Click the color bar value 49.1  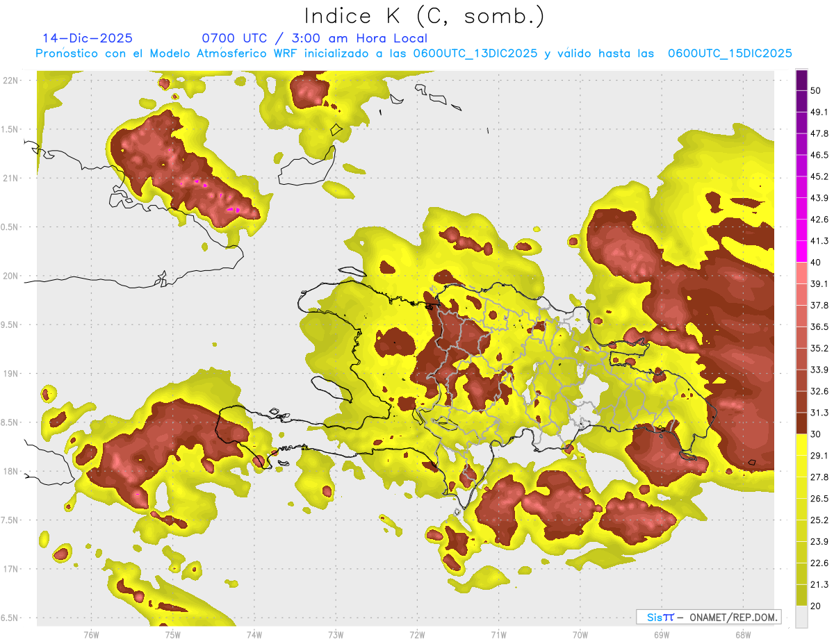click(x=819, y=112)
